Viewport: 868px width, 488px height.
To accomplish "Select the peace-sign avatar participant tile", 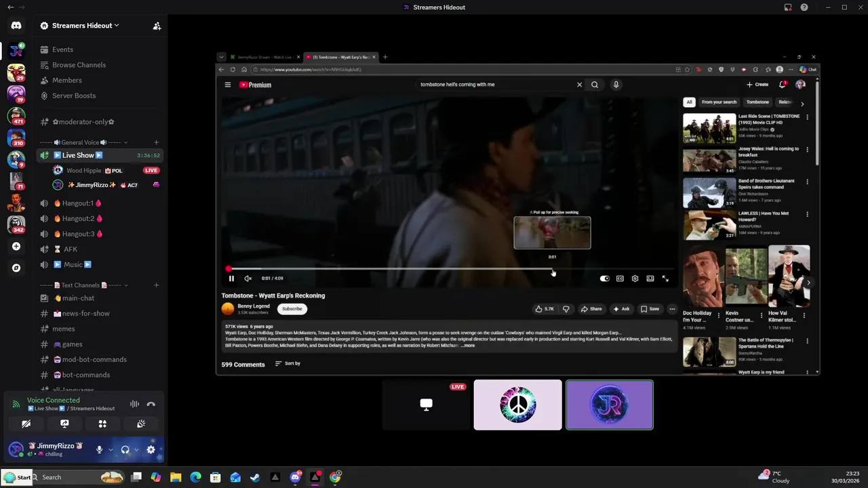I will coord(517,405).
